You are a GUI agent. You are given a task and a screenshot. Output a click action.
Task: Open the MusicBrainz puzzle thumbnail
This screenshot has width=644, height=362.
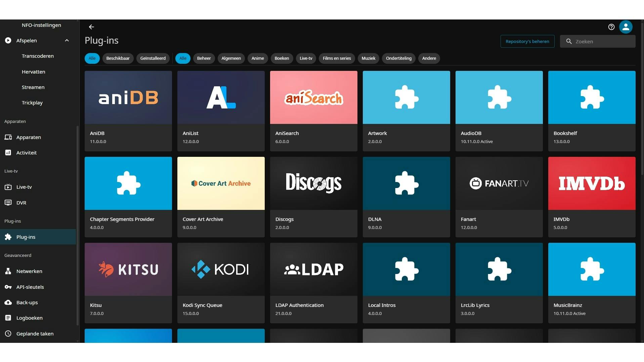[x=592, y=269]
